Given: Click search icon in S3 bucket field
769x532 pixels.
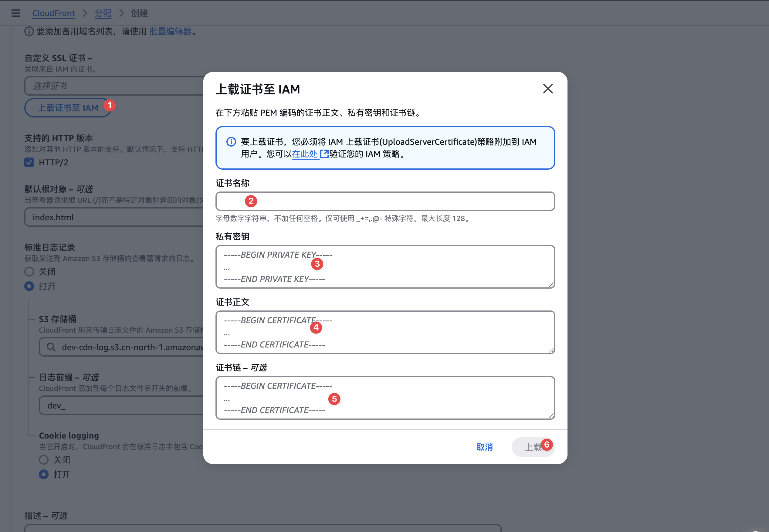Looking at the screenshot, I should click(x=51, y=347).
